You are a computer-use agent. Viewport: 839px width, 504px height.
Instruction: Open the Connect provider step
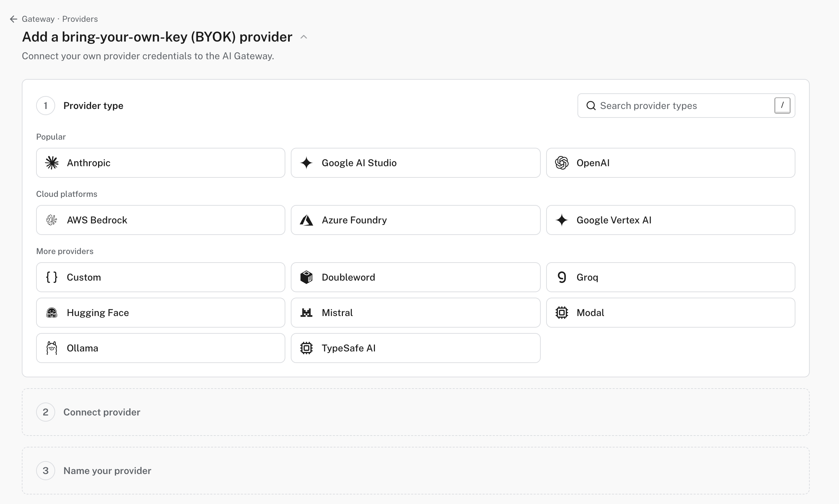click(415, 412)
